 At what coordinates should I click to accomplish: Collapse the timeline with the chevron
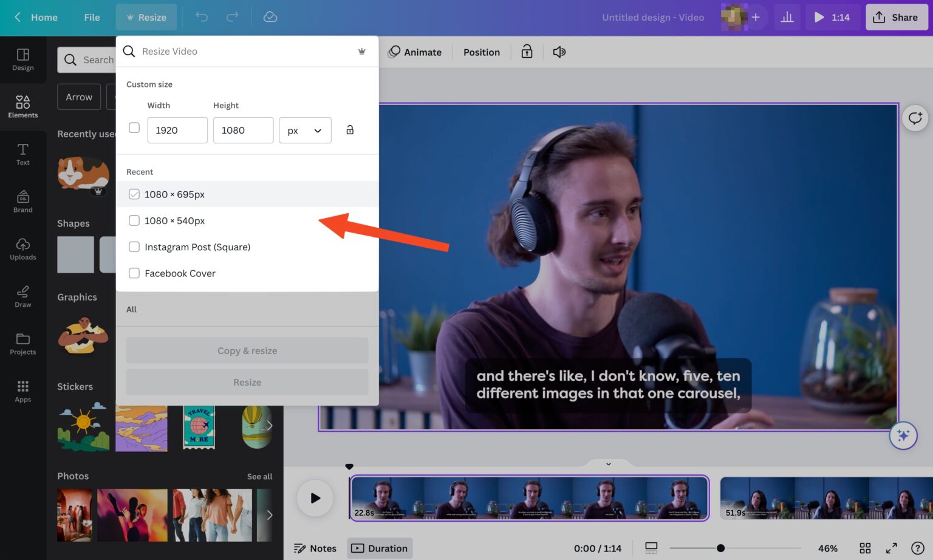(607, 463)
